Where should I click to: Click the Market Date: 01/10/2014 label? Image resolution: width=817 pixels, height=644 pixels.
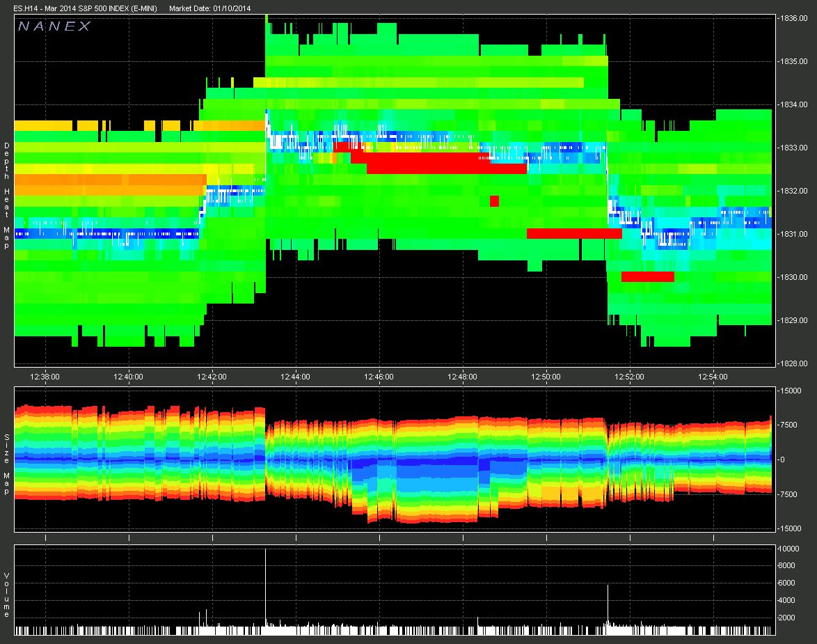coord(210,8)
